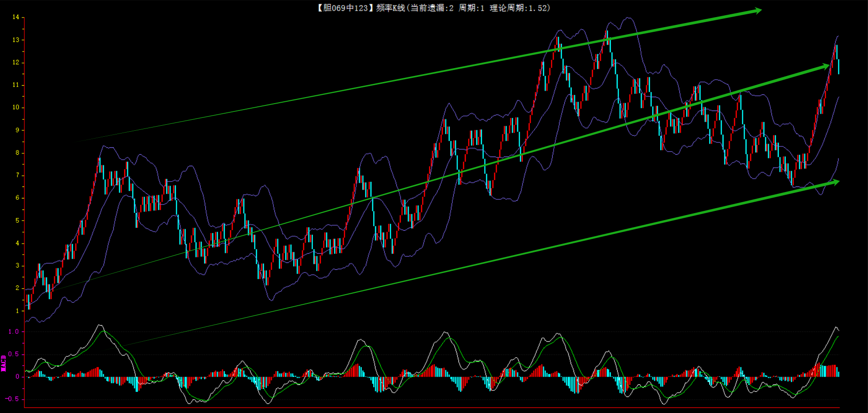Click the 周期:1 text in the title

tap(471, 8)
